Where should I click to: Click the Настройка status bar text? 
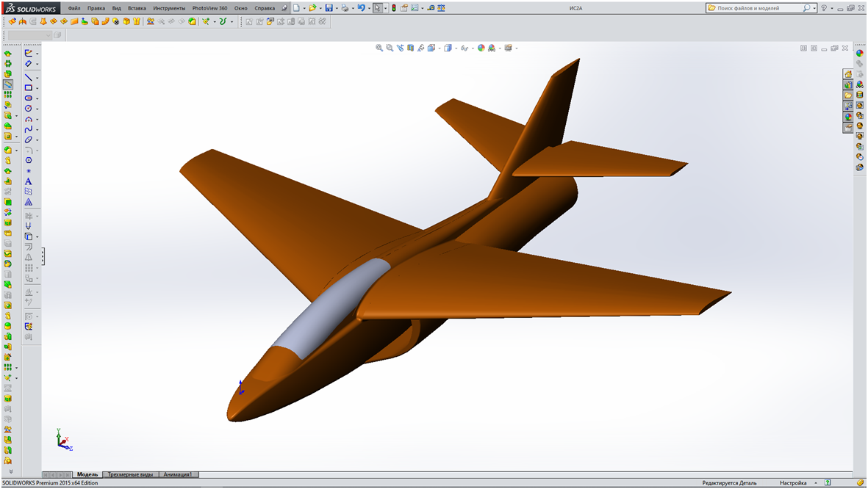(x=793, y=483)
